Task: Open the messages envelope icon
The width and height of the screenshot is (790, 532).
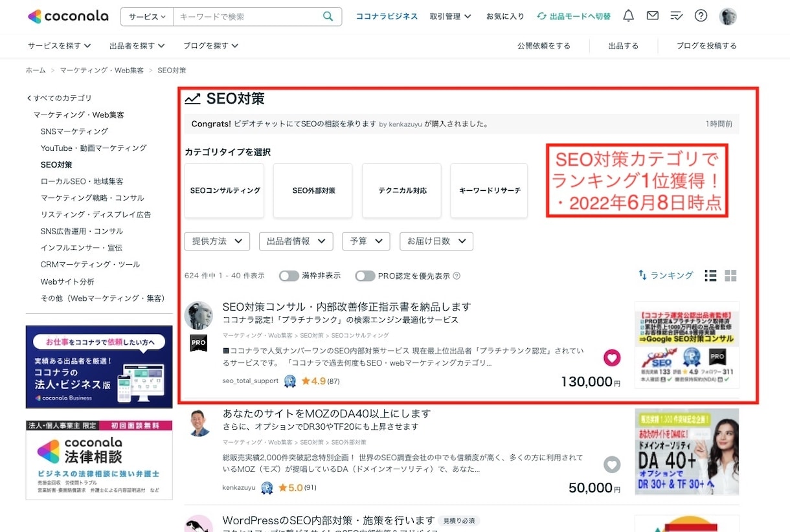Action: [652, 16]
